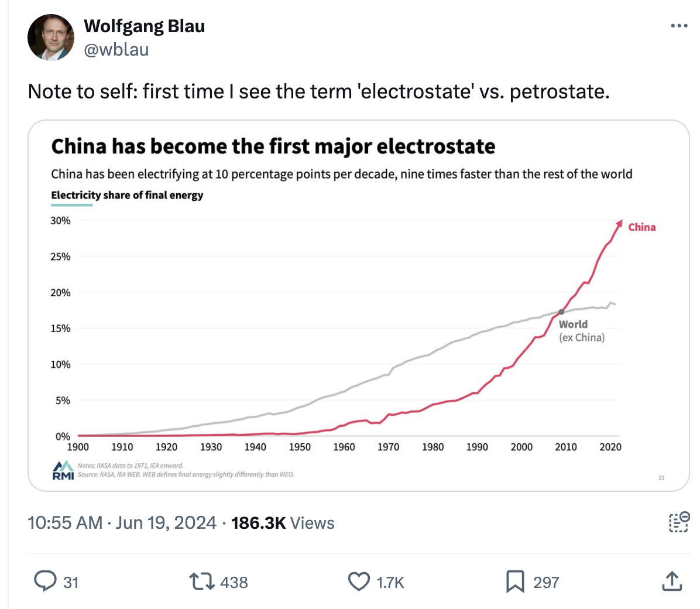This screenshot has width=700, height=609.
Task: Open the 438 reposts list
Action: tap(234, 583)
